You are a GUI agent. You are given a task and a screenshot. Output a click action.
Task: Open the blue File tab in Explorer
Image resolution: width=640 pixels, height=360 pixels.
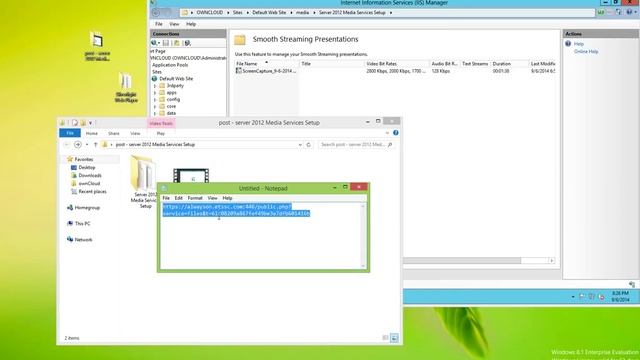coord(70,133)
